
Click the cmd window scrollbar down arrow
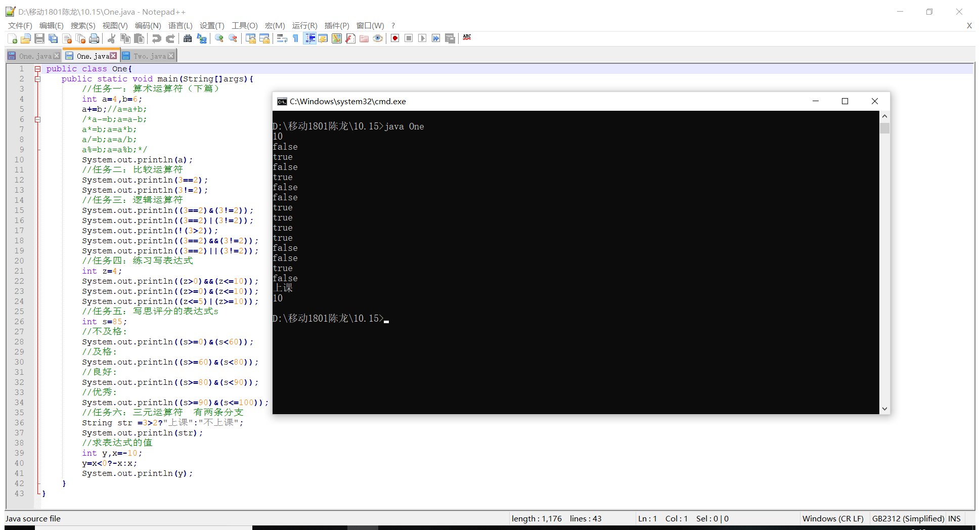pos(884,409)
